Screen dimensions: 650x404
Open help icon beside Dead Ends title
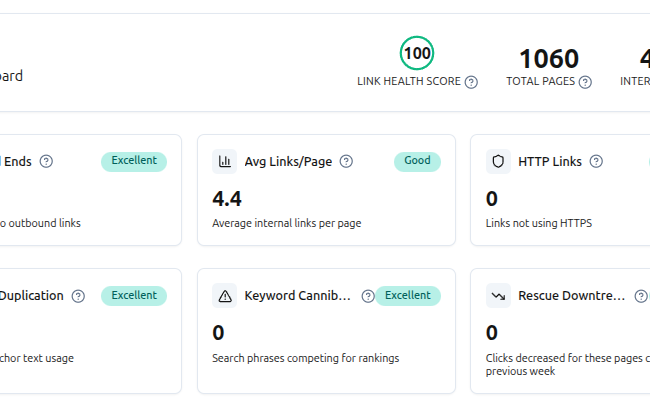46,161
